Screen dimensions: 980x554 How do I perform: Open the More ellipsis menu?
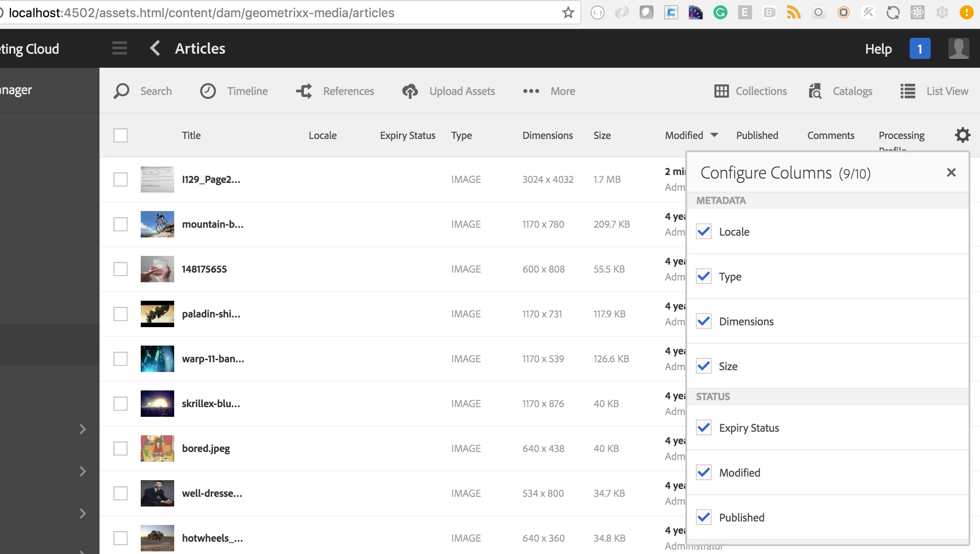[531, 91]
